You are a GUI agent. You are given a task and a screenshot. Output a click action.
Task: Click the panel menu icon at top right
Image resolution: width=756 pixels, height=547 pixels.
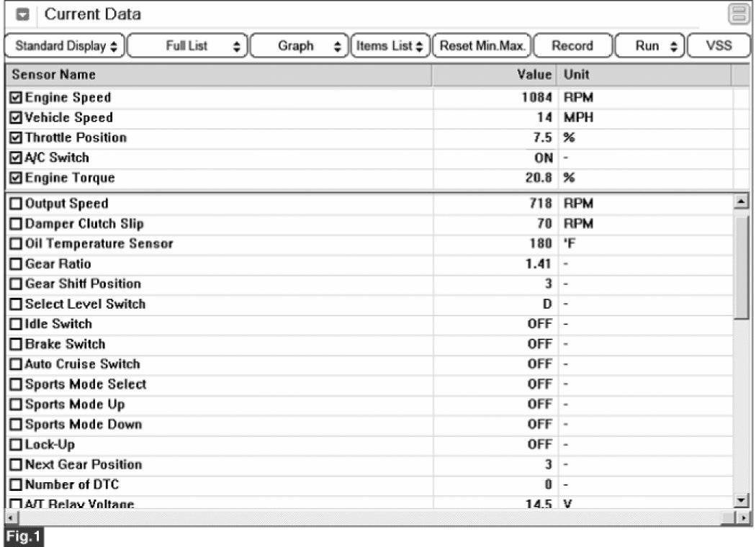coord(738,14)
